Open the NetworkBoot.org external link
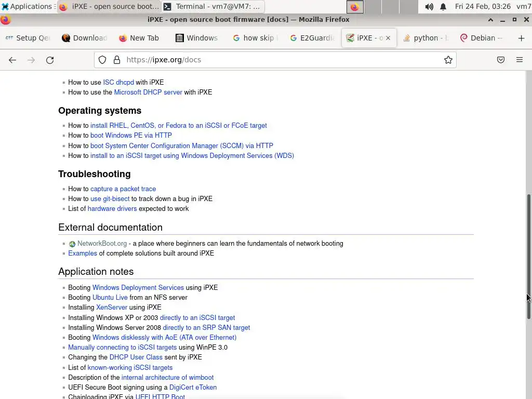Viewport: 532px width, 399px height. [102, 244]
